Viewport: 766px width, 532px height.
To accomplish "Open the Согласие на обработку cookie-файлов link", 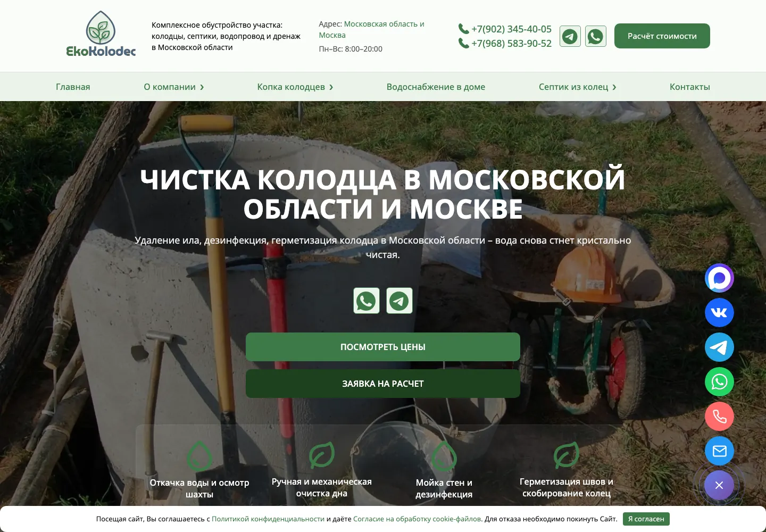I will [x=417, y=519].
